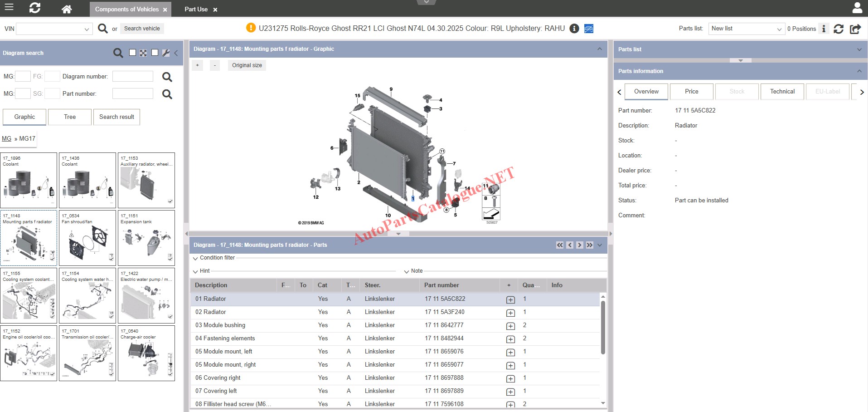Jump to the last diagram arrow
The image size is (868, 412).
589,245
